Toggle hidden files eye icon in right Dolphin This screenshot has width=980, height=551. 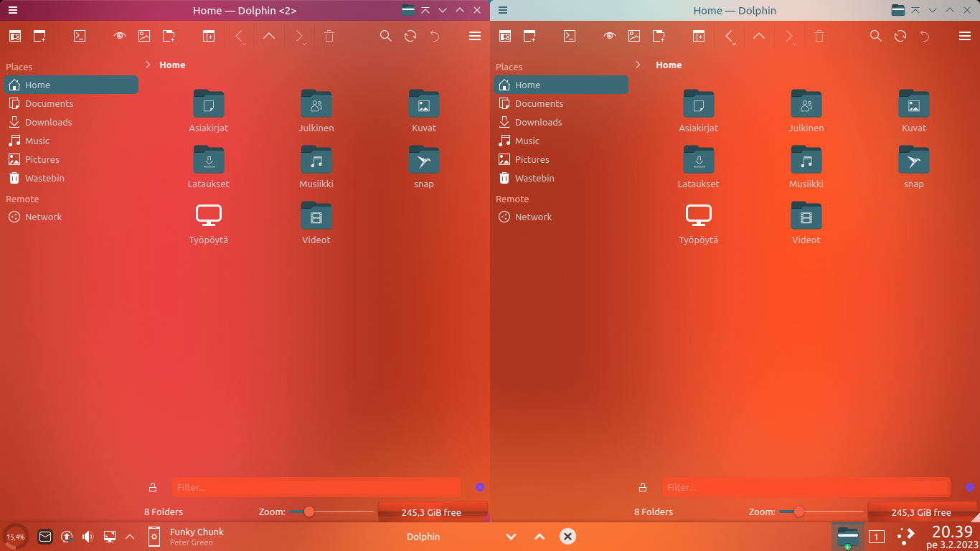pos(610,36)
